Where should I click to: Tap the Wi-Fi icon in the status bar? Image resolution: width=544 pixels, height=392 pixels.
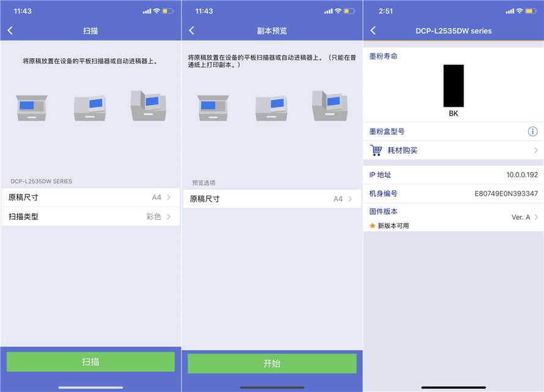click(x=518, y=10)
